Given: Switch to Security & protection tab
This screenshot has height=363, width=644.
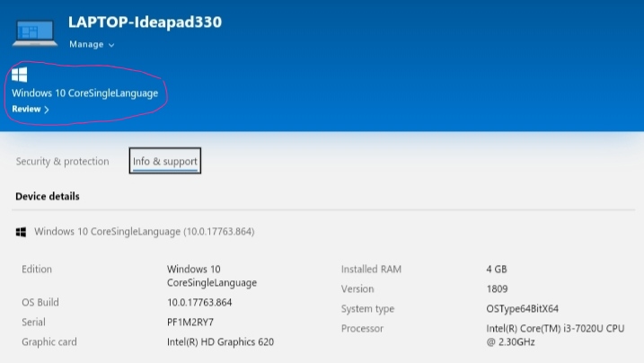Looking at the screenshot, I should coord(63,162).
